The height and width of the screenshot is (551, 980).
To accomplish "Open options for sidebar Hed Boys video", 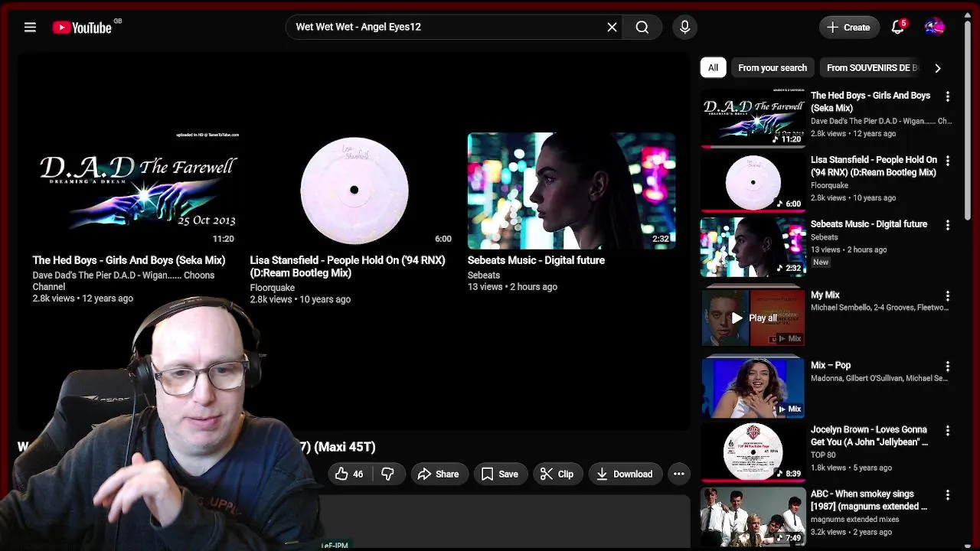I will [947, 96].
